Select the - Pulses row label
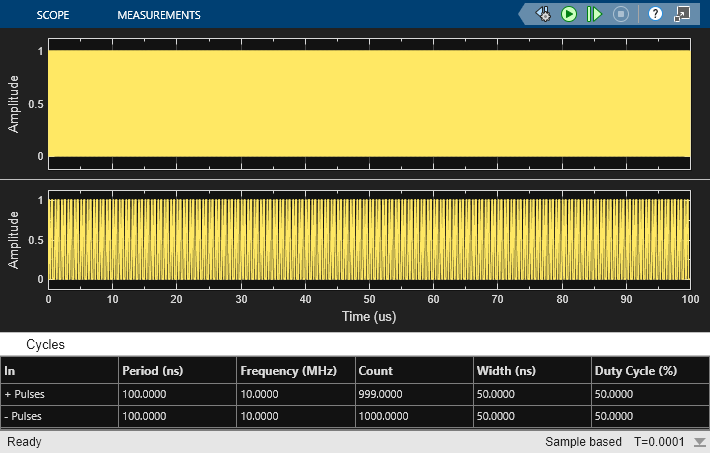This screenshot has height=453, width=710. [x=25, y=416]
